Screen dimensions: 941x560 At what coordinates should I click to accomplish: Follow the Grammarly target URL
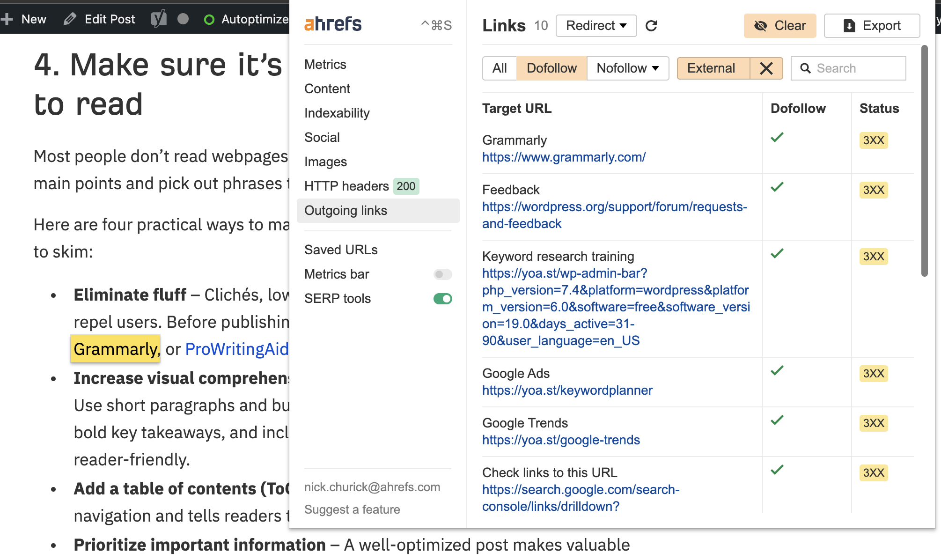tap(564, 157)
